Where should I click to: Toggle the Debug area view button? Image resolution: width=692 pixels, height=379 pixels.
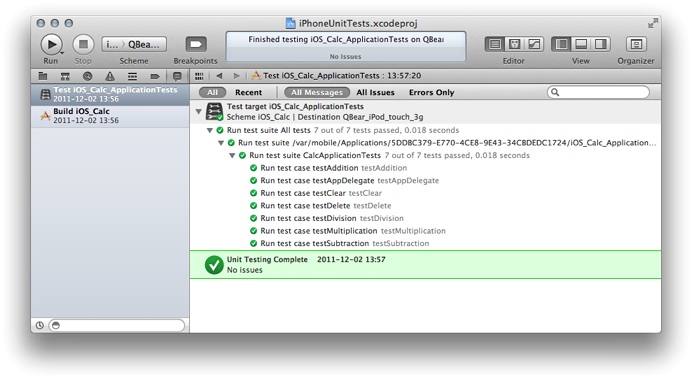581,44
